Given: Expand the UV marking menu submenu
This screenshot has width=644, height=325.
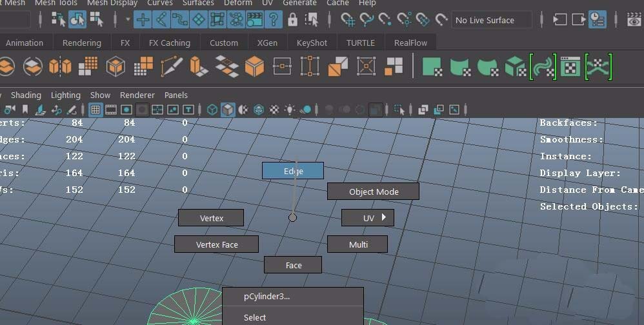Looking at the screenshot, I should (x=383, y=217).
